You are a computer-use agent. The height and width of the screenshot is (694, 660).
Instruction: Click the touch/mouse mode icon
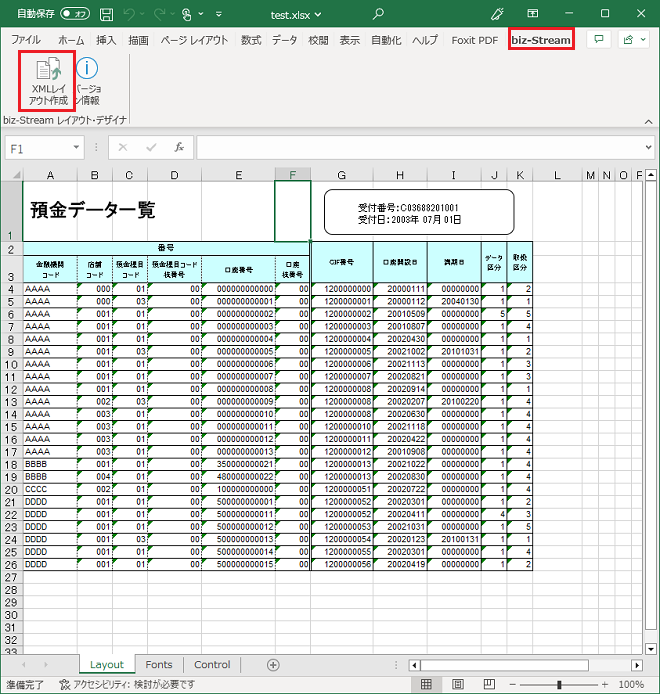[187, 15]
